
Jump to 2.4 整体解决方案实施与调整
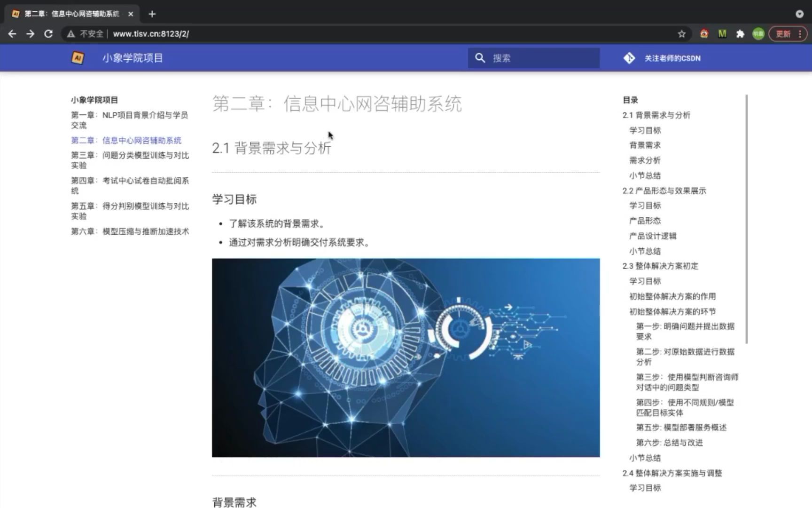(672, 473)
